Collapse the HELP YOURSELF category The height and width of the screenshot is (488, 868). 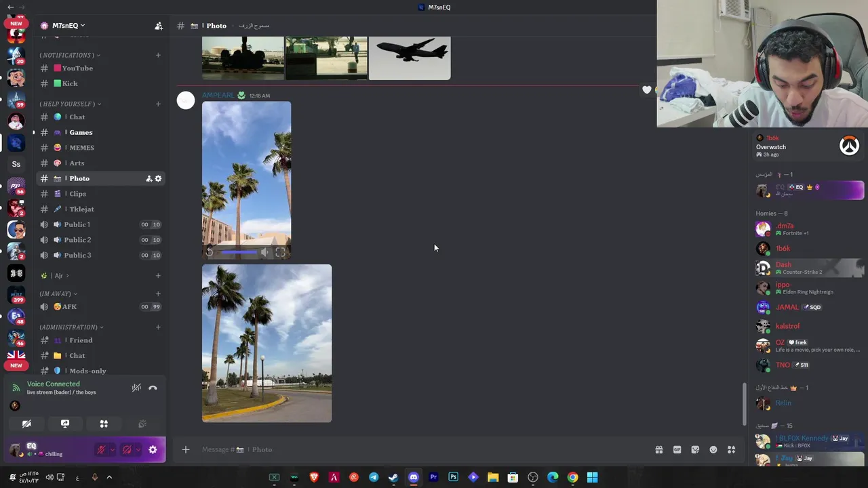click(x=71, y=104)
